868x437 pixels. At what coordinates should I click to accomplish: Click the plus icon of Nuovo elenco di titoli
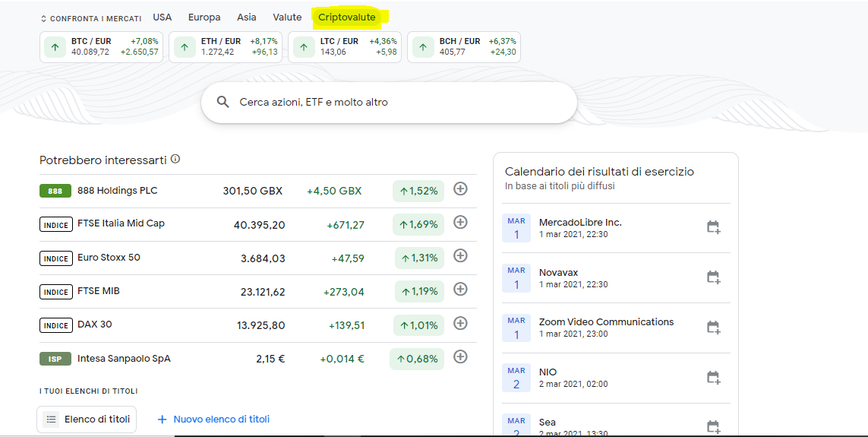point(163,420)
